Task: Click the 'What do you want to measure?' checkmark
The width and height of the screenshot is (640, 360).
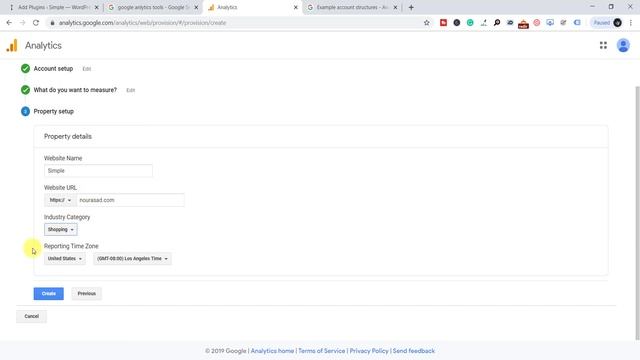Action: [x=25, y=90]
